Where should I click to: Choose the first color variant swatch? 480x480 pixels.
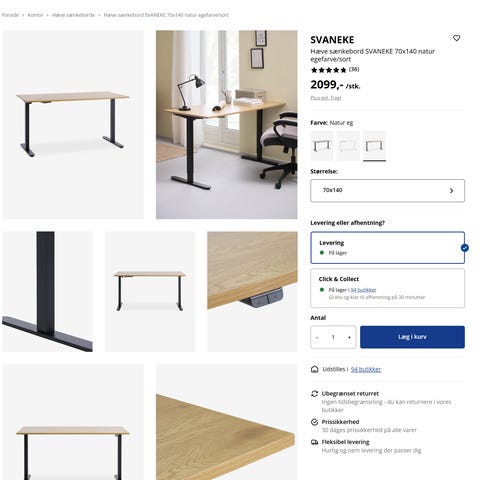[322, 146]
